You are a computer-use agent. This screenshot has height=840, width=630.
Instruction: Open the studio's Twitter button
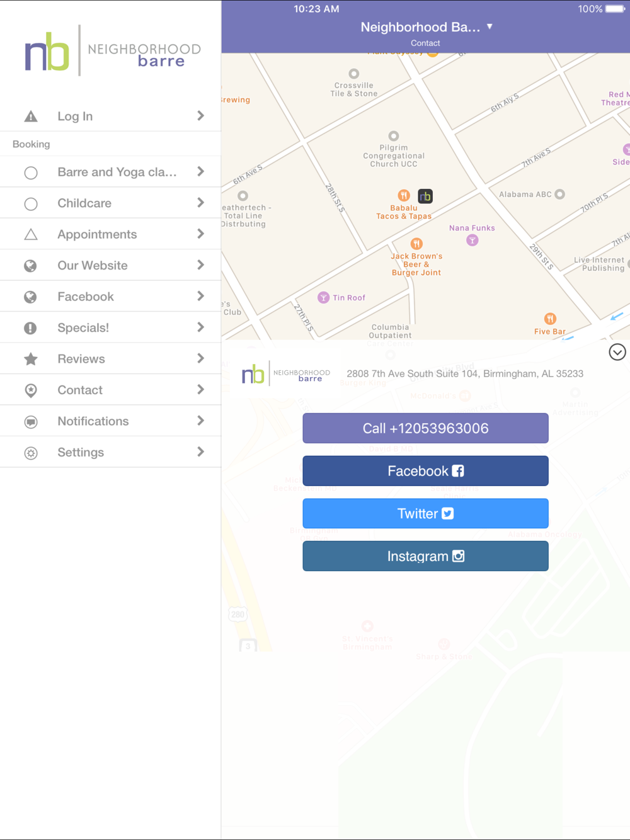pos(425,514)
